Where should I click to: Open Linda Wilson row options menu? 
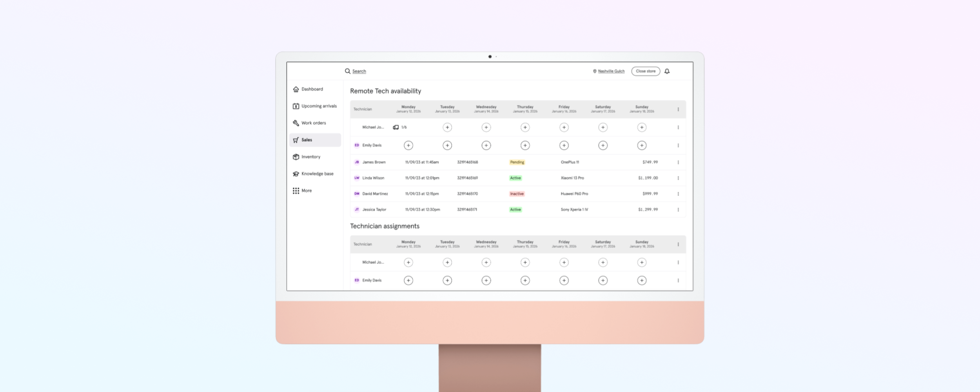pos(678,178)
